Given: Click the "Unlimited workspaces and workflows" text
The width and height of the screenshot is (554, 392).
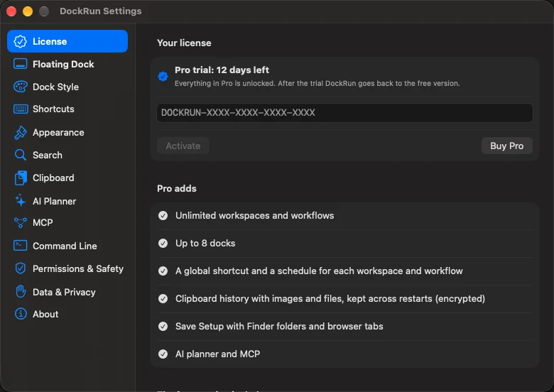Looking at the screenshot, I should pyautogui.click(x=255, y=215).
